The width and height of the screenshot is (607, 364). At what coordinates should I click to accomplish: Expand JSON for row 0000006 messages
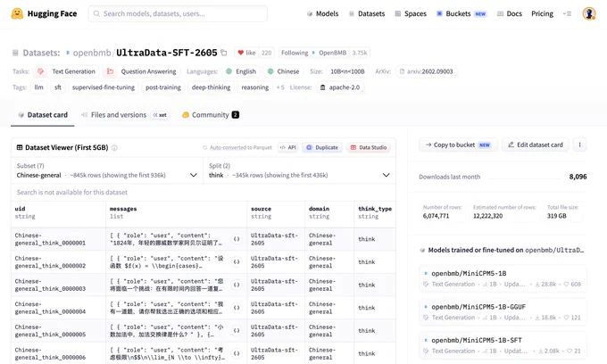click(237, 353)
